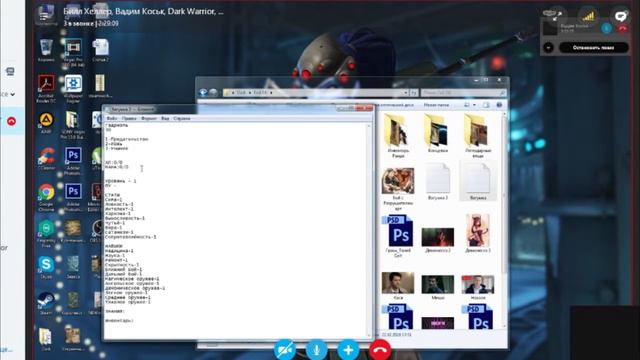
Task: Click the blue help icon in Explorer
Action: pos(499,105)
